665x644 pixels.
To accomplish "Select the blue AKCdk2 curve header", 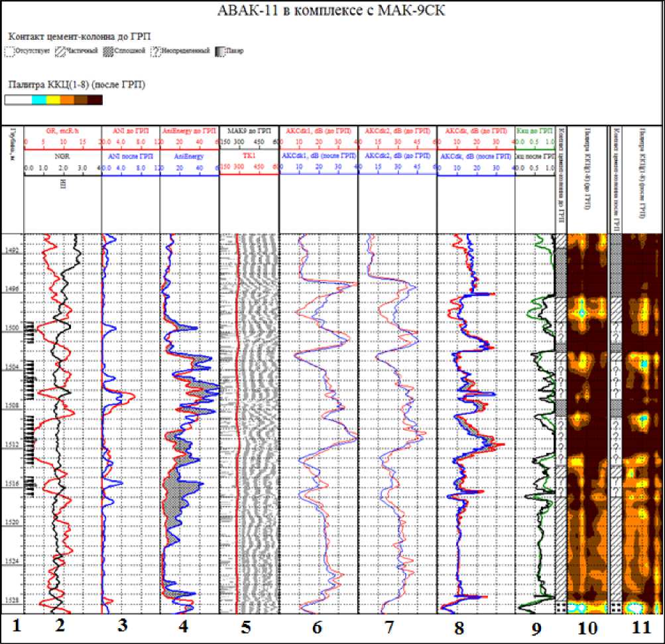I will pyautogui.click(x=397, y=156).
